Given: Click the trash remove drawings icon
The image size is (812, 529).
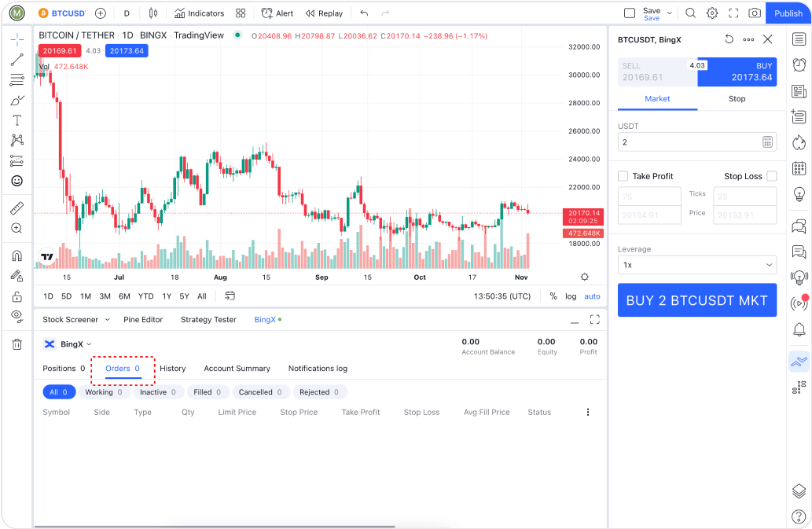Looking at the screenshot, I should coord(17,344).
